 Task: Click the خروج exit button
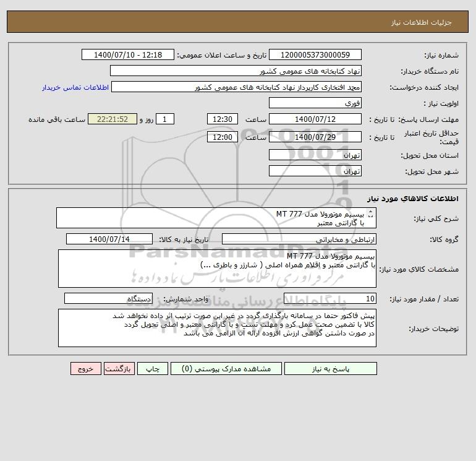(85, 369)
